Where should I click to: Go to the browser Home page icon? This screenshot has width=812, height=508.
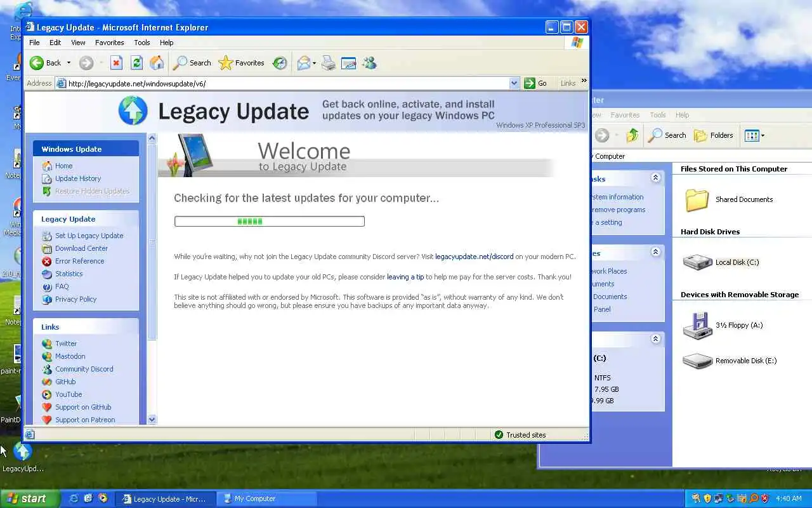157,63
